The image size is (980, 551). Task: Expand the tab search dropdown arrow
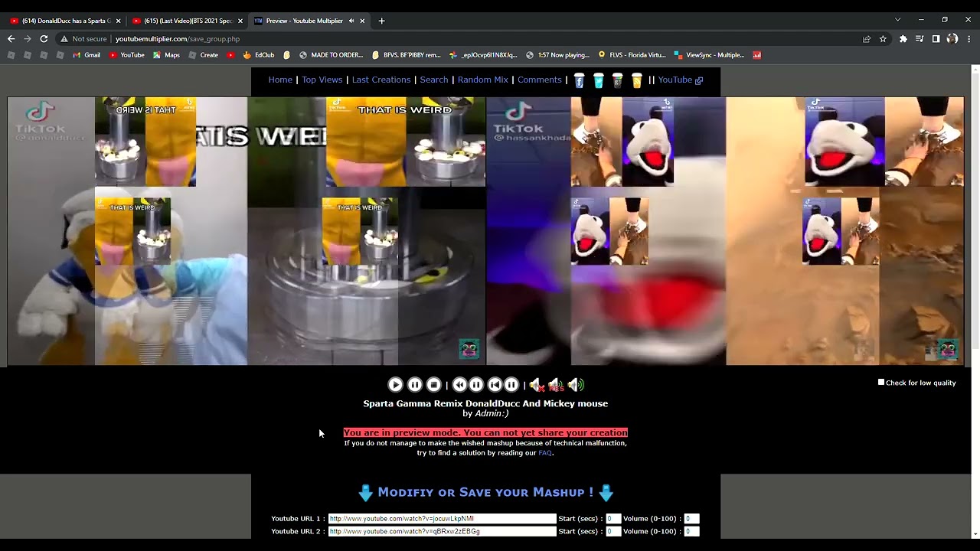[x=897, y=20]
